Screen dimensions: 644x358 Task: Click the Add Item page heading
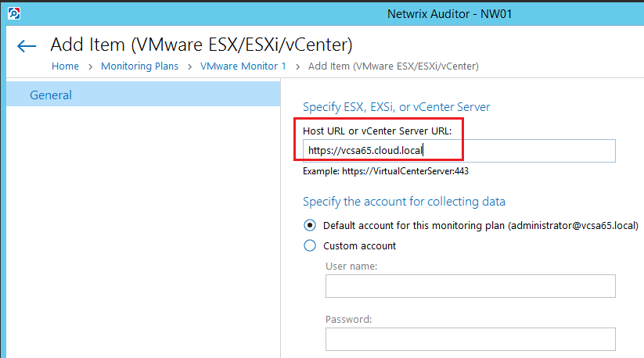tap(201, 44)
